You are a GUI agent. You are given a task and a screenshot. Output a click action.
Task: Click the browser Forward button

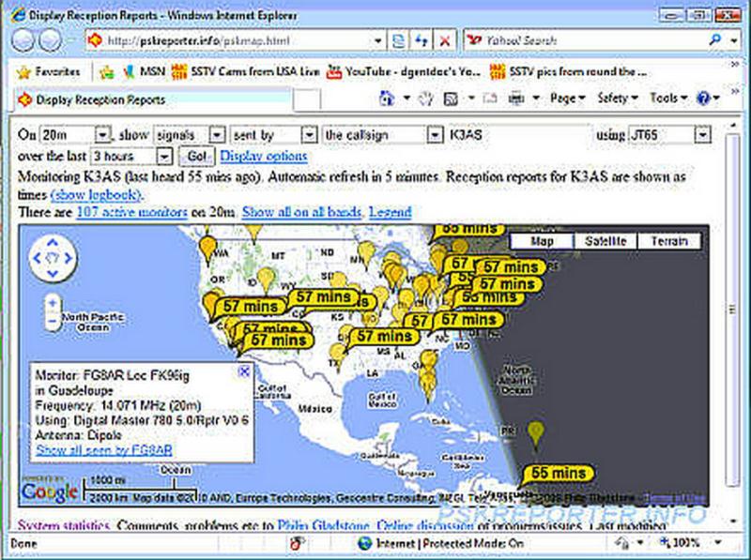click(50, 40)
